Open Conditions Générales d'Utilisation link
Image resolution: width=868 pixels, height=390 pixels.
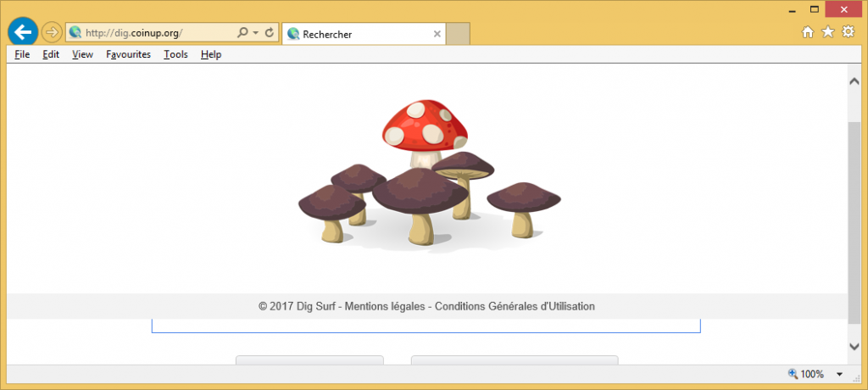[x=515, y=306]
